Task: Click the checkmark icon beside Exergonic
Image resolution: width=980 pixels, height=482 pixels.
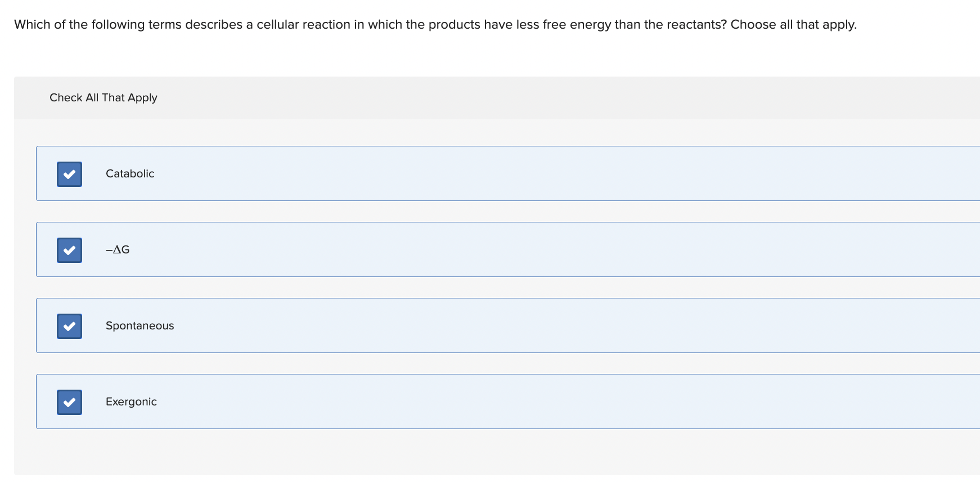Action: (x=69, y=402)
